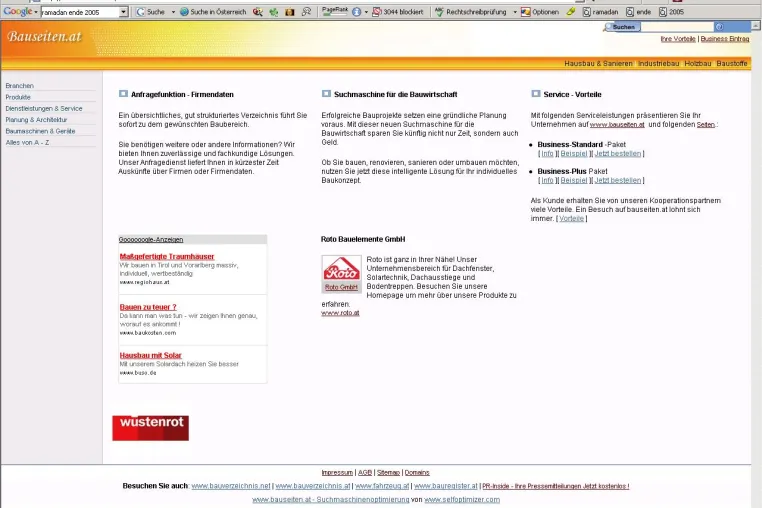Viewport: 762px width, 508px height.
Task: Open the Google logo dropdown arrow
Action: 36,12
